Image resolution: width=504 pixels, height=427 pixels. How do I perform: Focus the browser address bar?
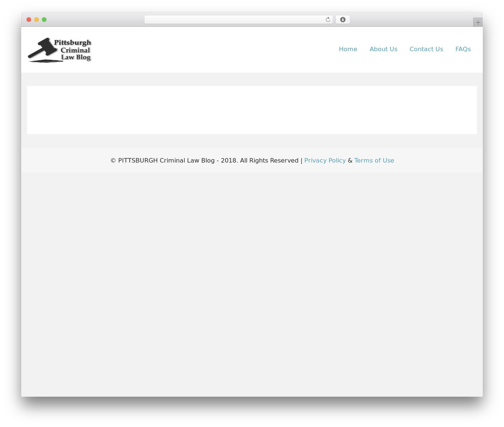pos(238,20)
